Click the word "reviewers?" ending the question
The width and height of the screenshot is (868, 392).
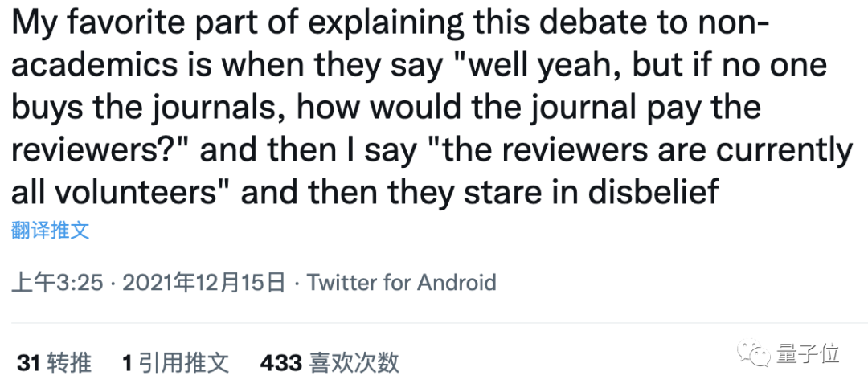pos(94,150)
